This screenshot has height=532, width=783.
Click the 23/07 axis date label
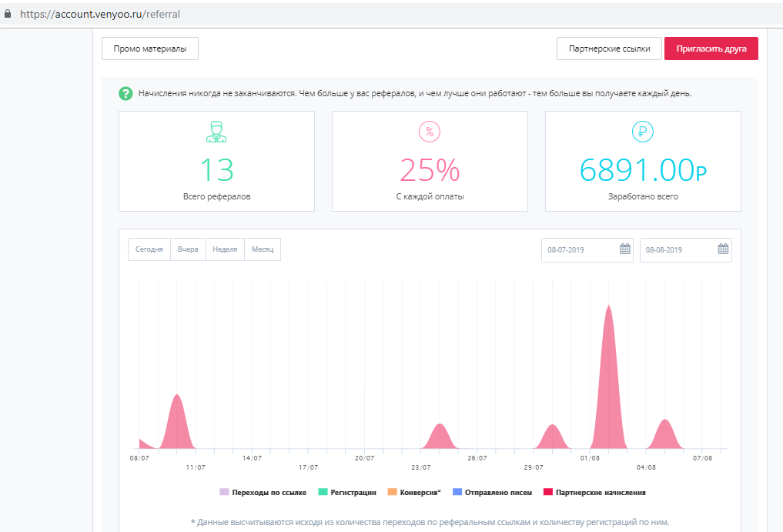pos(421,467)
